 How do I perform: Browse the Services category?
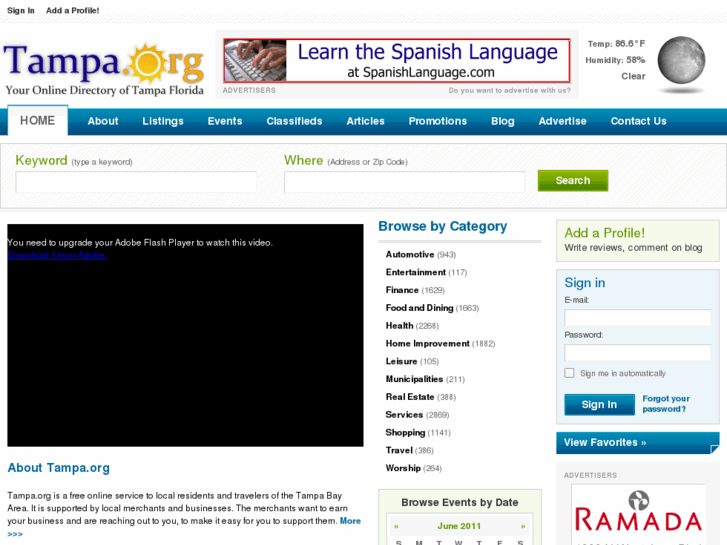pos(404,415)
